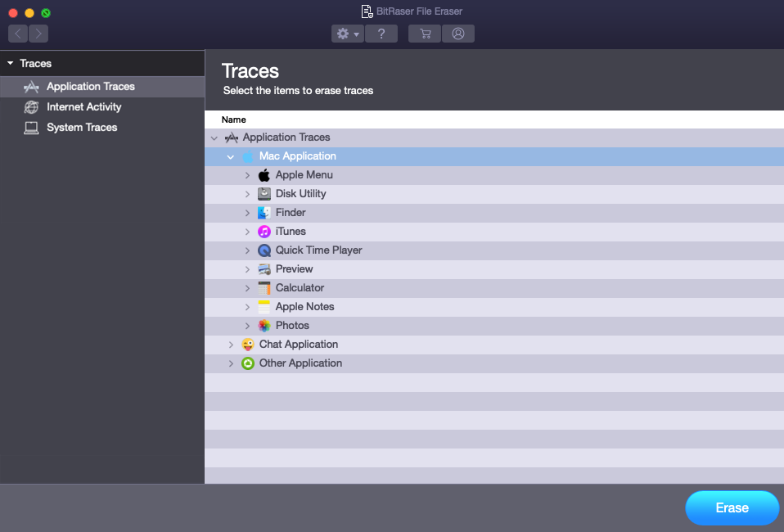Select Application Traces in the sidebar
Screen dimensions: 784x532
tap(102, 87)
